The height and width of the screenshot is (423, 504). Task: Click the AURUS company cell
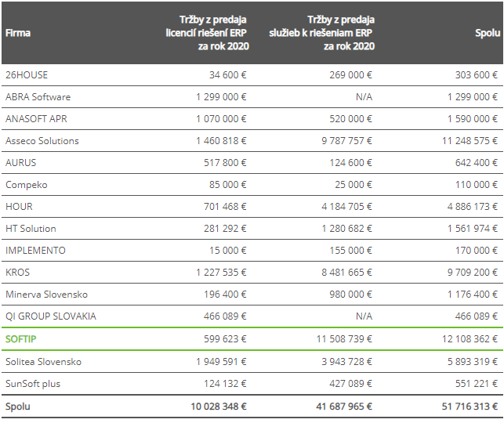pyautogui.click(x=21, y=163)
